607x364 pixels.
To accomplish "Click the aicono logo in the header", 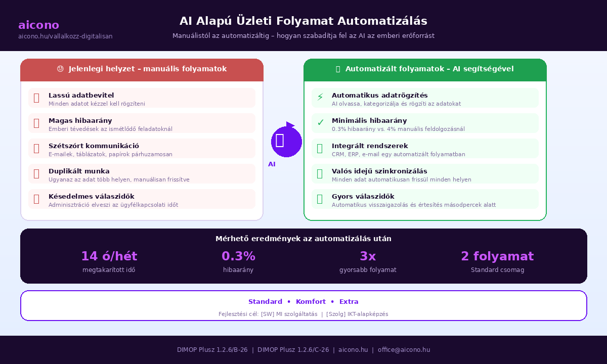I will tap(38, 25).
